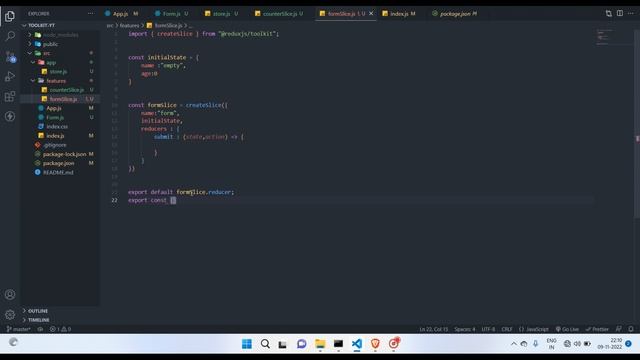This screenshot has height=360, width=640.
Task: Click the feedback icon in status bar
Action: point(619,329)
